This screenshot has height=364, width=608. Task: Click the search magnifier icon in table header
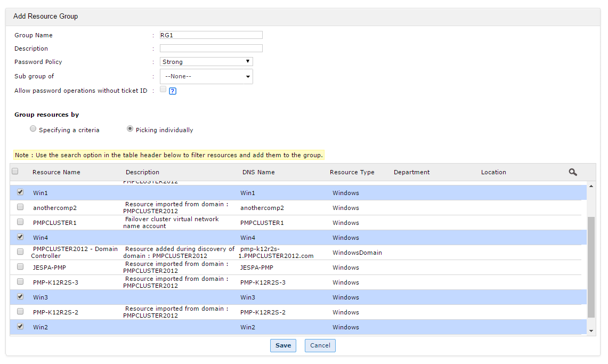point(573,172)
